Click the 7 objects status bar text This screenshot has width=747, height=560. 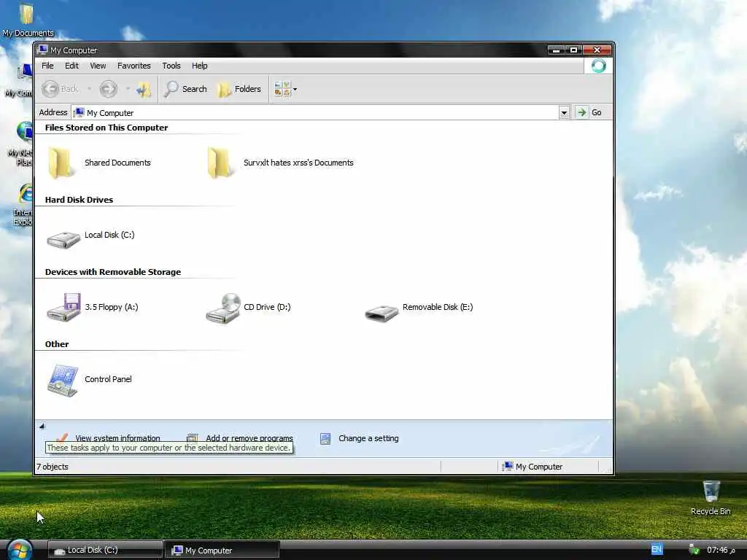(x=53, y=467)
